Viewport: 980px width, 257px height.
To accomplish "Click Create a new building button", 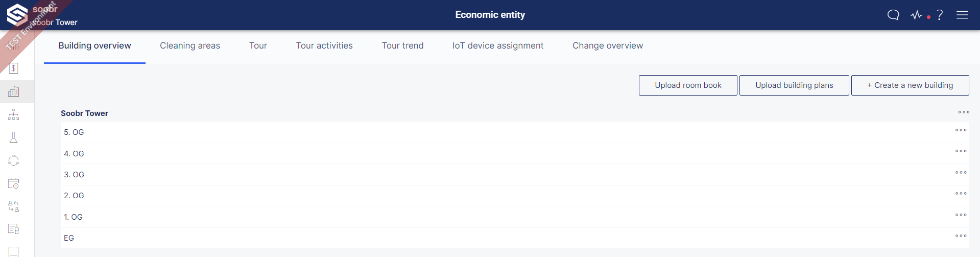I will tap(910, 85).
